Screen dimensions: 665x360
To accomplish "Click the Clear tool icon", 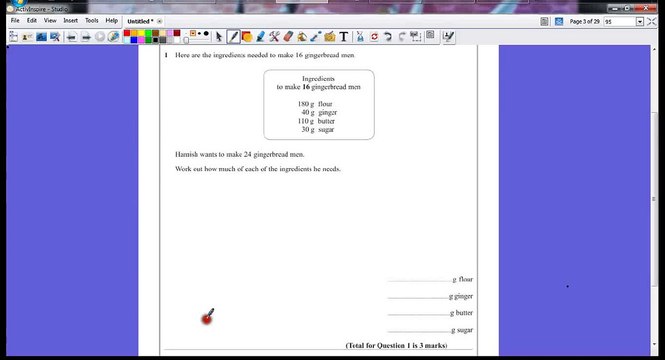I will tap(360, 37).
